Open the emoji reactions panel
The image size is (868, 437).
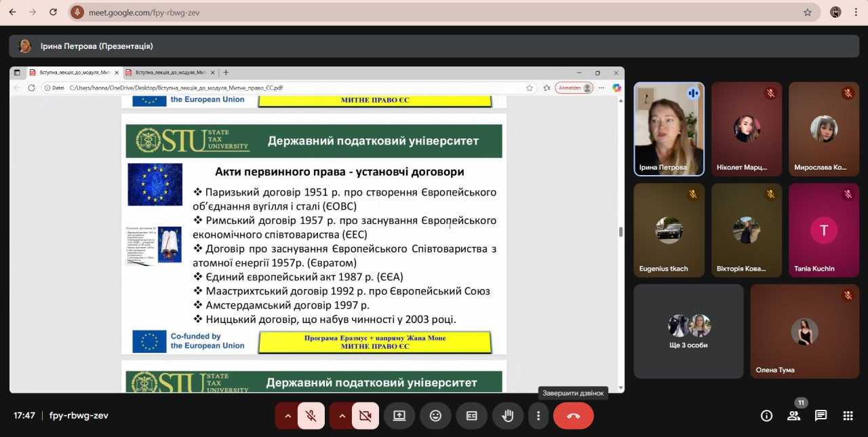tap(435, 416)
